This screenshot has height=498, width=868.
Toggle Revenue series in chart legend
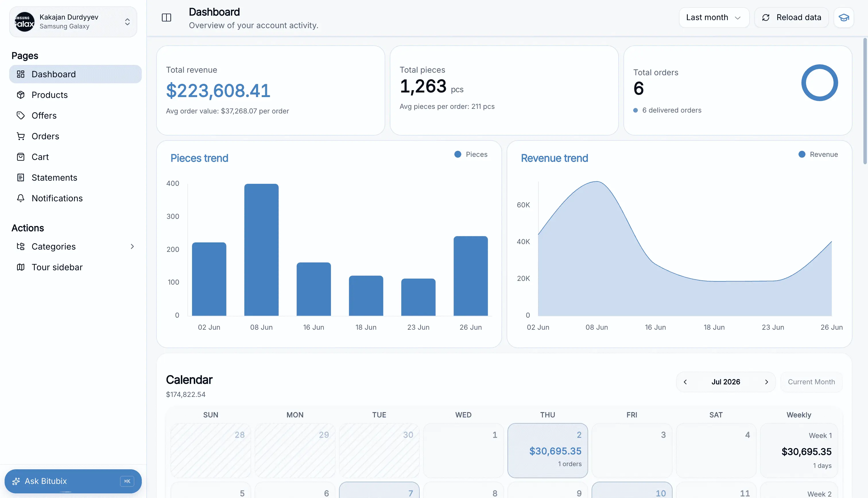(818, 154)
